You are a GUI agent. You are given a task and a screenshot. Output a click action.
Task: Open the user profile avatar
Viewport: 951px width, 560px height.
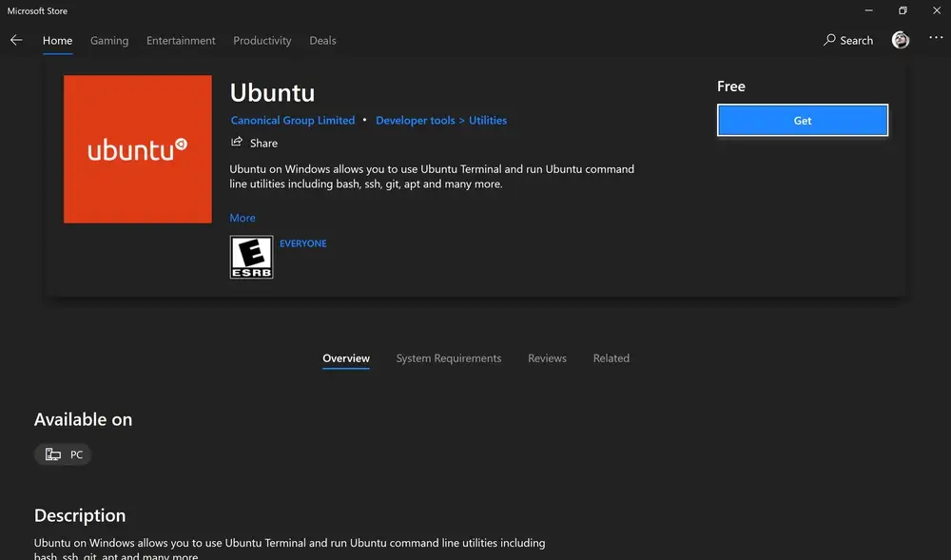(x=900, y=40)
